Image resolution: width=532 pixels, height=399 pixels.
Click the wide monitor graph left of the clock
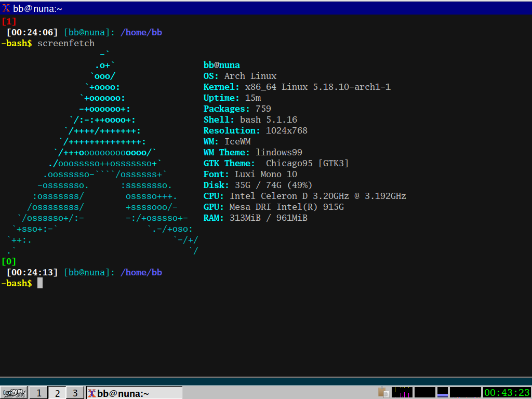click(465, 392)
